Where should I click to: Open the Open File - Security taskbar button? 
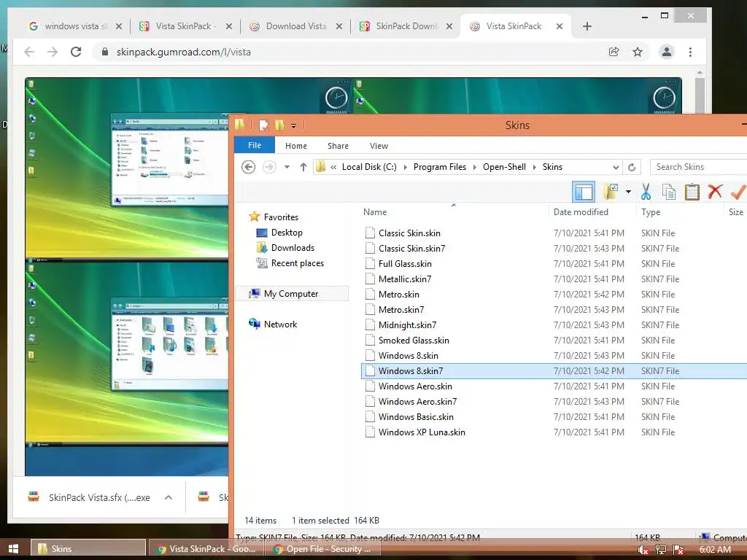[x=324, y=548]
